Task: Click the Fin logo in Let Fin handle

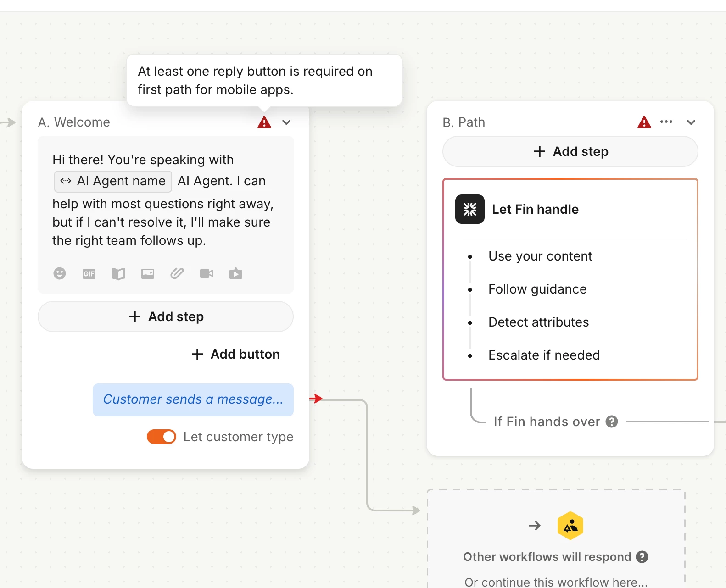Action: (470, 209)
